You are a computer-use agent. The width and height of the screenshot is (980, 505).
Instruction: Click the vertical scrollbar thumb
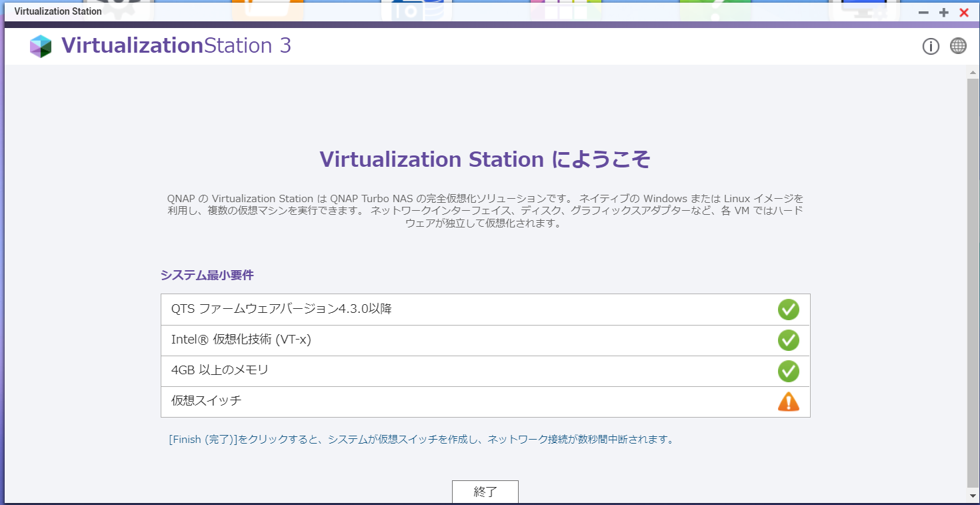click(972, 283)
